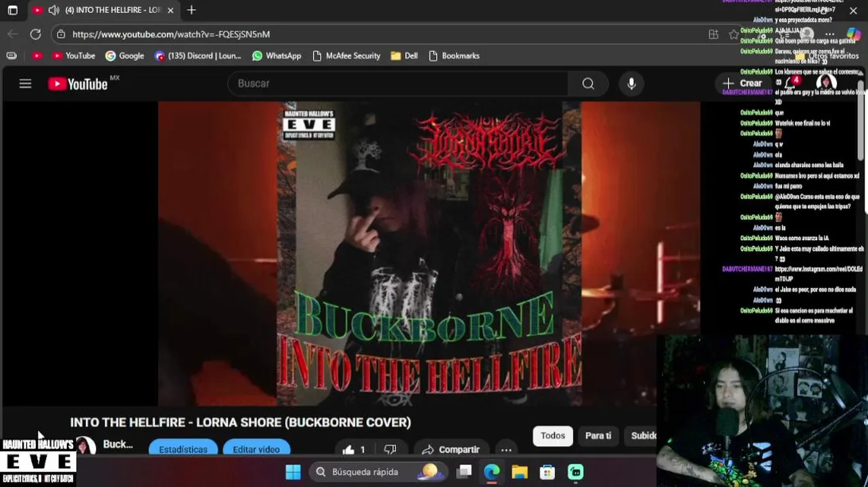Open the split screen icon in address bar
Screen dimensions: 868x487
tap(713, 34)
